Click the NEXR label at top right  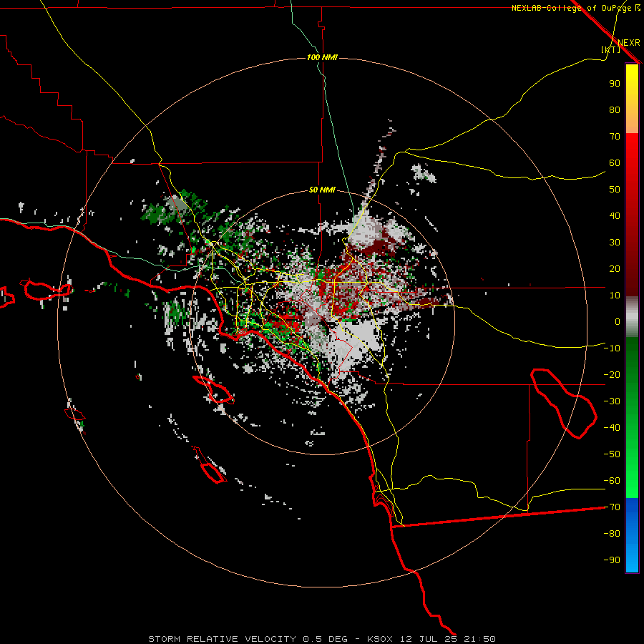tap(629, 43)
